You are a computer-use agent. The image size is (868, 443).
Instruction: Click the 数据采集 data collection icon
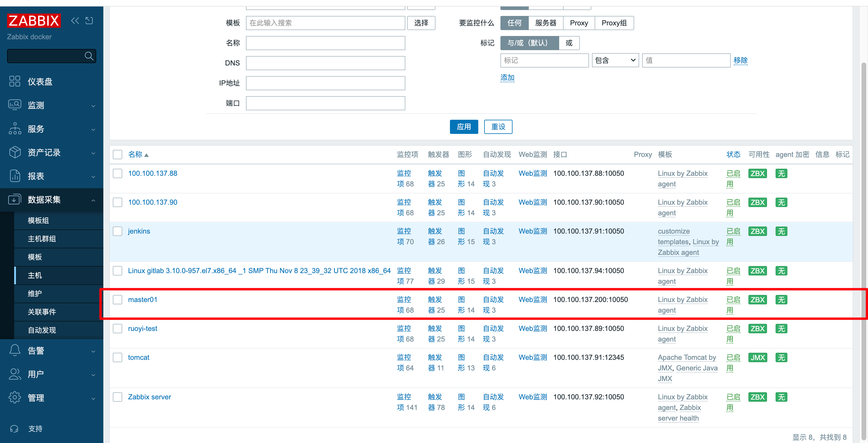point(15,199)
